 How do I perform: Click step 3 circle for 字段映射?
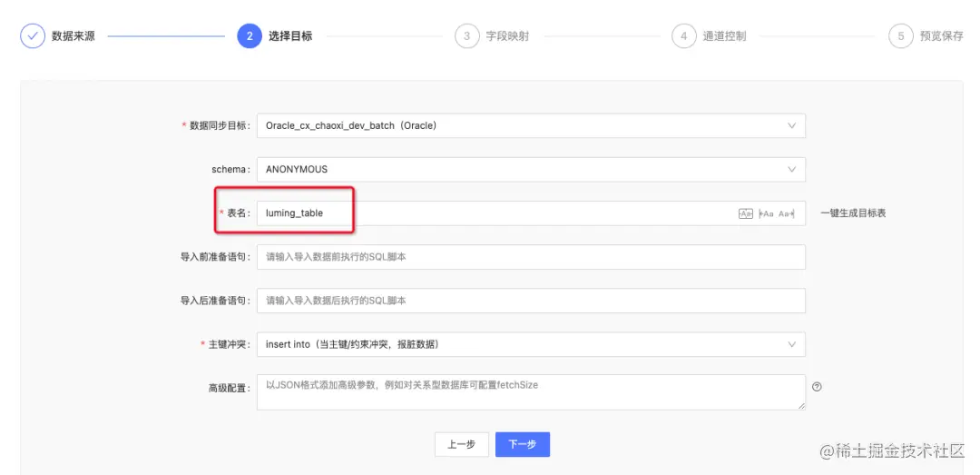[x=466, y=36]
